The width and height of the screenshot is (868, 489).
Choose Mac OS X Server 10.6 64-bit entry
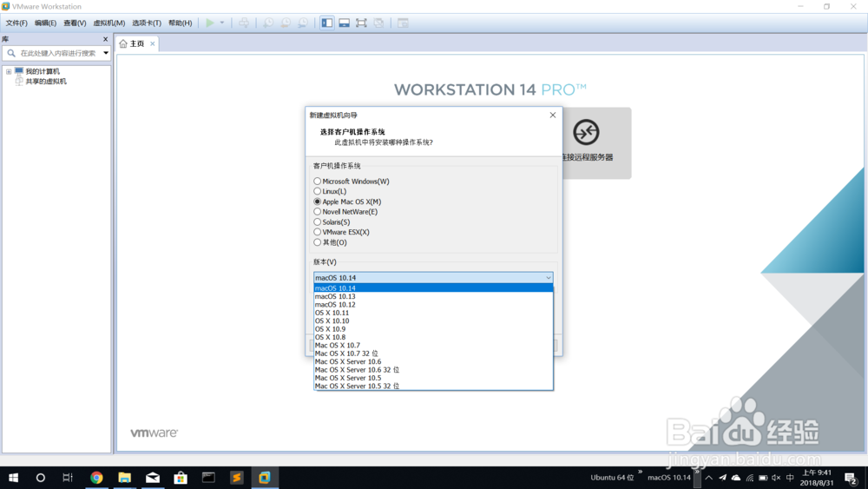pos(433,361)
